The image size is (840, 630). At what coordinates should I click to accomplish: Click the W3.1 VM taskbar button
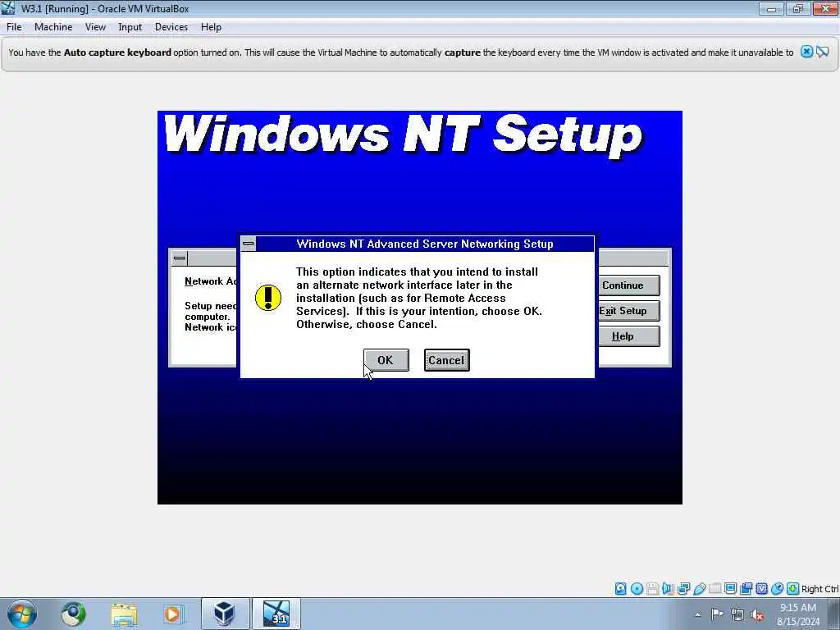pos(276,614)
